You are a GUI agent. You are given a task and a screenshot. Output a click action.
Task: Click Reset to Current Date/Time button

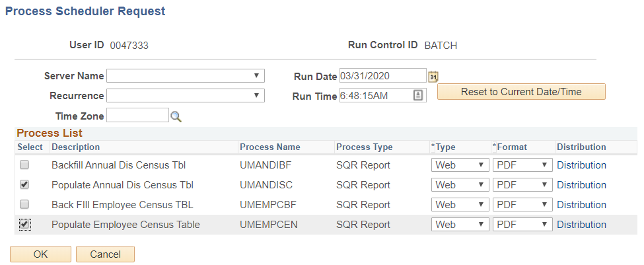coord(521,92)
